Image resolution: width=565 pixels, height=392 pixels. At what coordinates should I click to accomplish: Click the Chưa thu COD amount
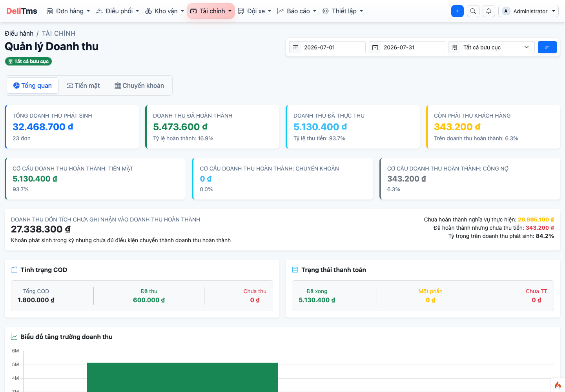click(255, 300)
